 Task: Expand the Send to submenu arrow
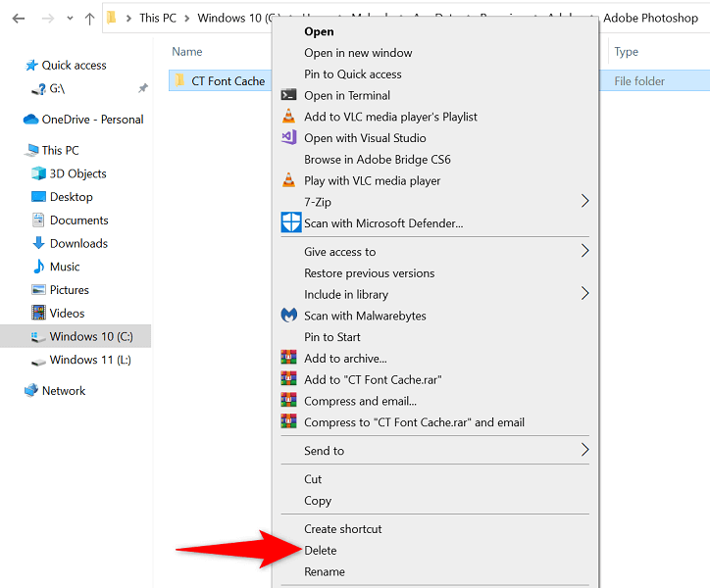click(584, 450)
